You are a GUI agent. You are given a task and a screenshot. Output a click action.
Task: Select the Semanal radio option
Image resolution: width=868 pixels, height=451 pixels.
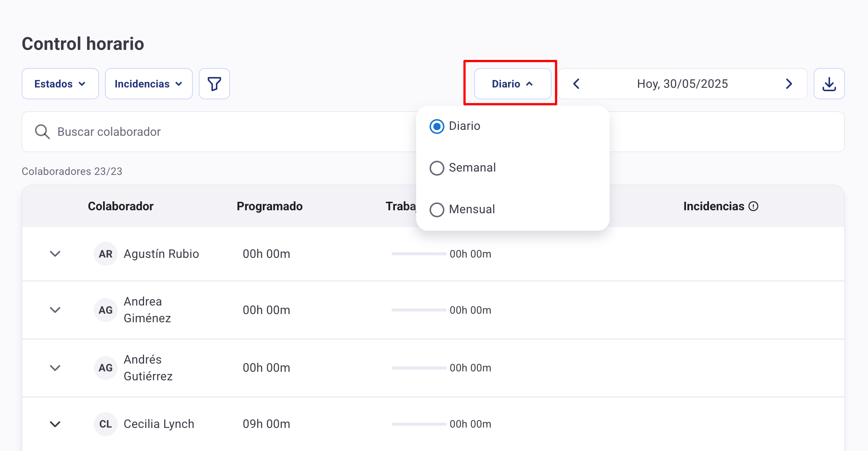point(437,168)
